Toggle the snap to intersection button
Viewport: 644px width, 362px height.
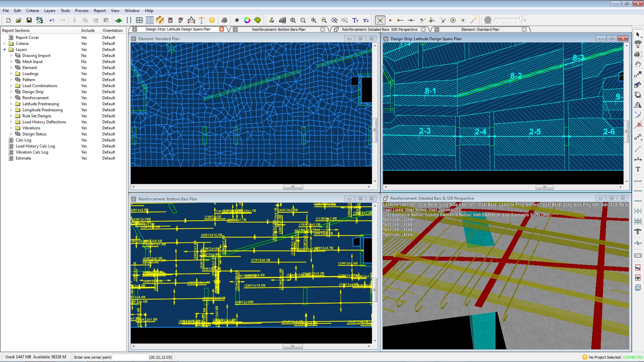pos(380,20)
